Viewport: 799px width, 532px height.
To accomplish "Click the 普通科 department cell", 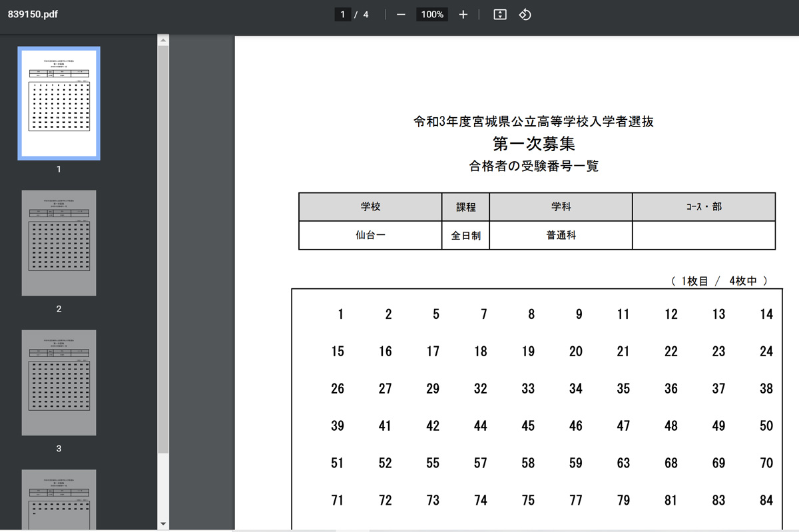I will tap(561, 236).
